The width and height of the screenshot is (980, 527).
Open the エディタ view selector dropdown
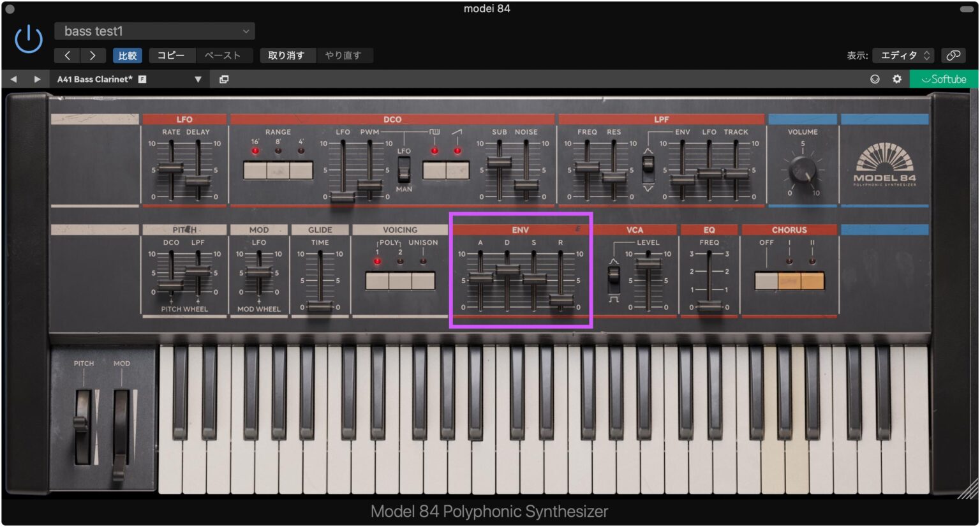902,56
